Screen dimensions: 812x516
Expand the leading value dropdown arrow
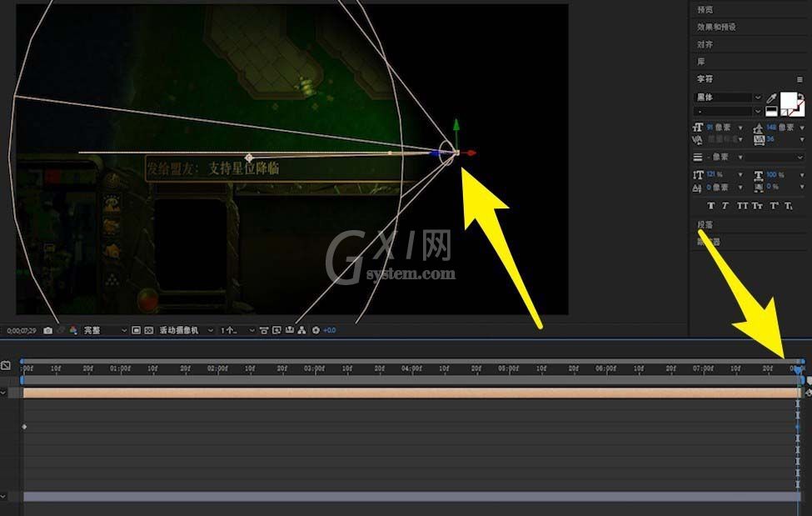coord(802,128)
